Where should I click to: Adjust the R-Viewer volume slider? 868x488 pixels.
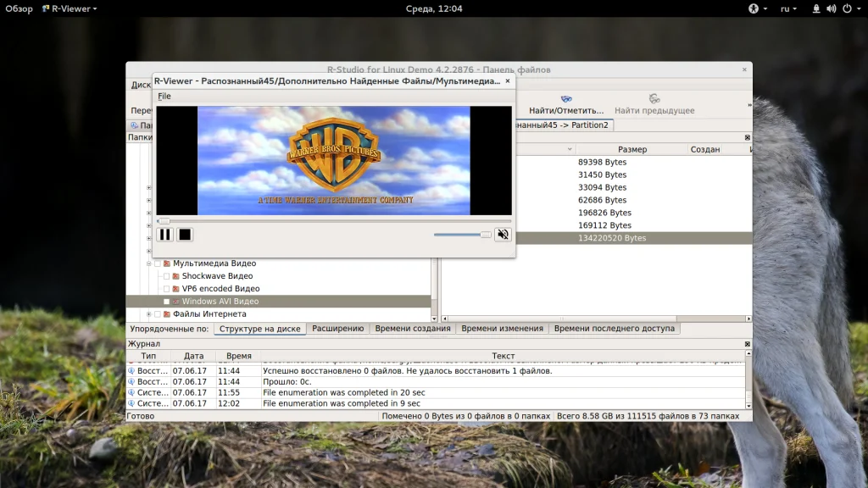coord(462,235)
